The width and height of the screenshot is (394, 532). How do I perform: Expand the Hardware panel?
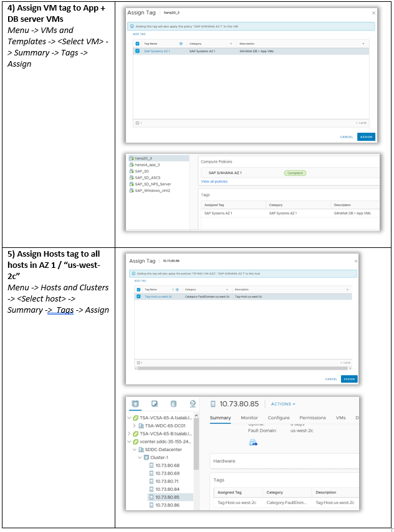pyautogui.click(x=284, y=461)
